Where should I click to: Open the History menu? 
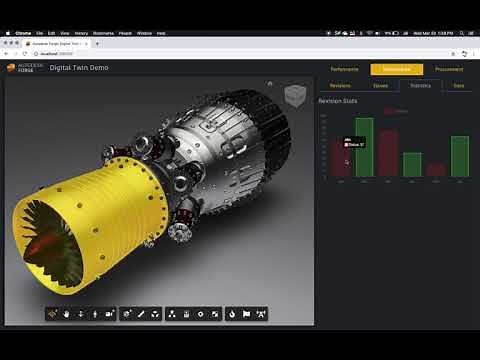click(x=81, y=33)
